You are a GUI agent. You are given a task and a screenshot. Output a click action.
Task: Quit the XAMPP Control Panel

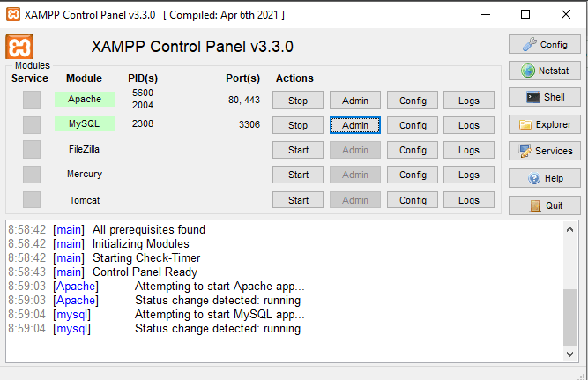coord(544,205)
